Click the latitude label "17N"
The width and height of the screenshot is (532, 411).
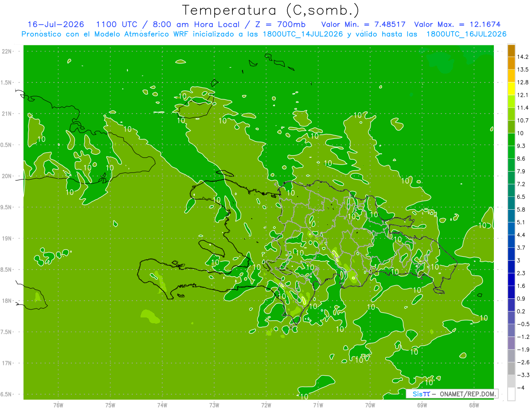(x=7, y=364)
